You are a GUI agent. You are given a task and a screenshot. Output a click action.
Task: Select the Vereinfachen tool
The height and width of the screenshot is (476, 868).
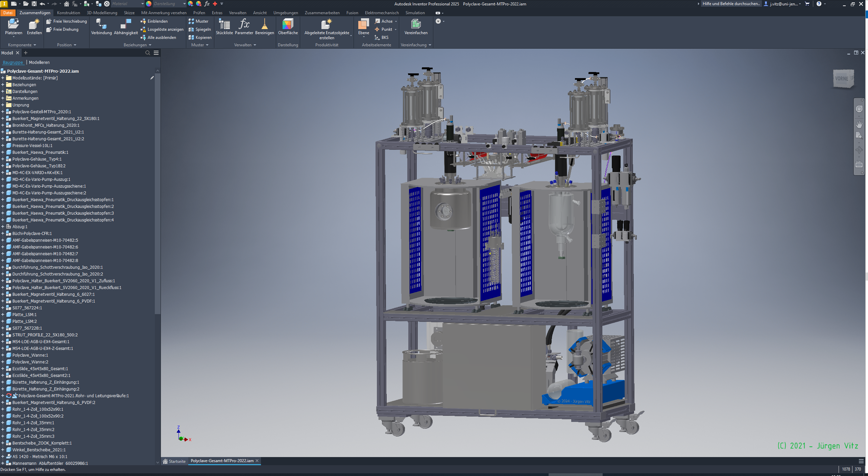tap(415, 24)
